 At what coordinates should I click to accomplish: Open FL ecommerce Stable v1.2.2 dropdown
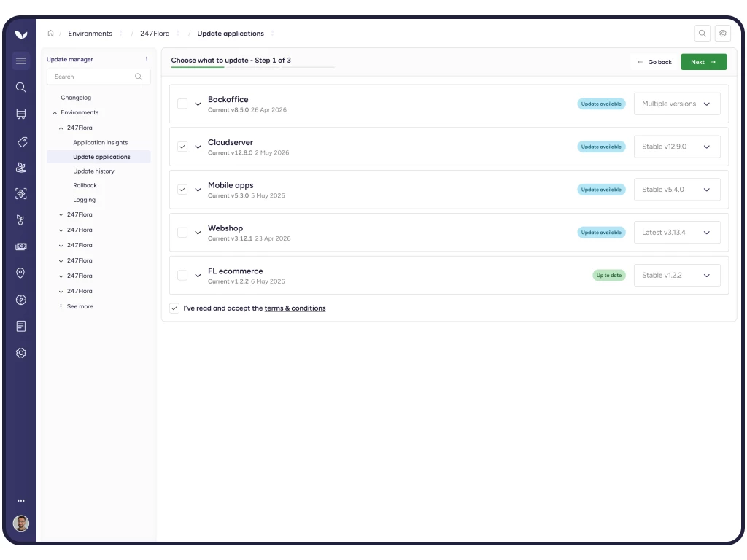(677, 275)
